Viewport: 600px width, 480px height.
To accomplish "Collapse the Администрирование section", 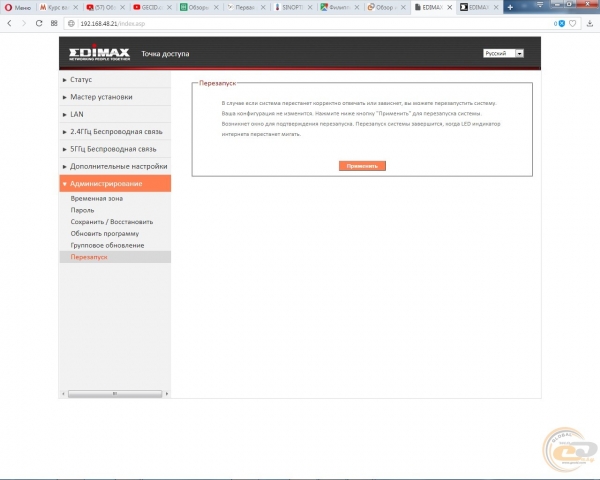I will point(115,184).
